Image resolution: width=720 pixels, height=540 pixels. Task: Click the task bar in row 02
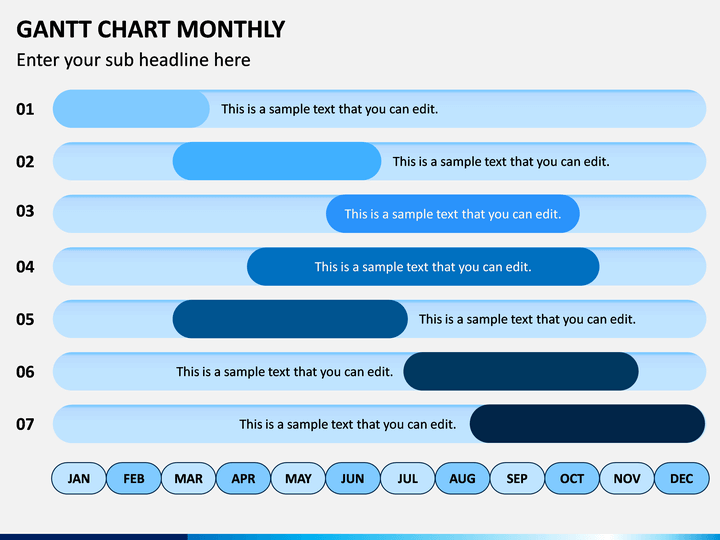277,161
